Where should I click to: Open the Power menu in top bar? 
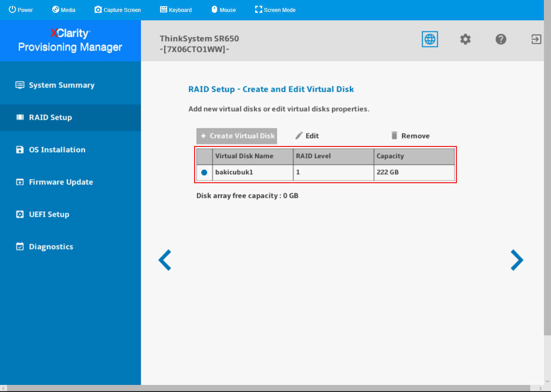pos(21,10)
